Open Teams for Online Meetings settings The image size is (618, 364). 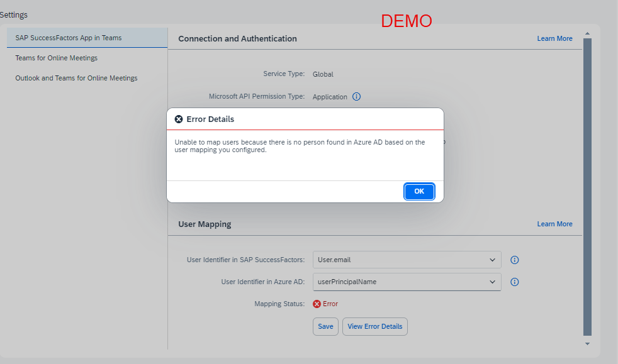tap(57, 58)
